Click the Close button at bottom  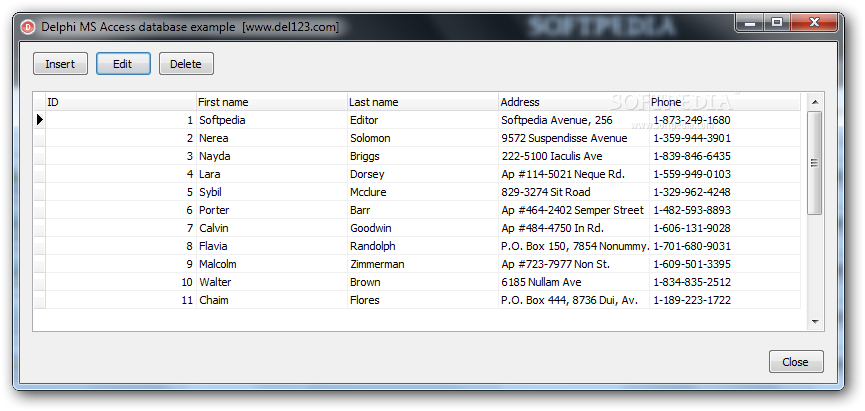coord(795,362)
